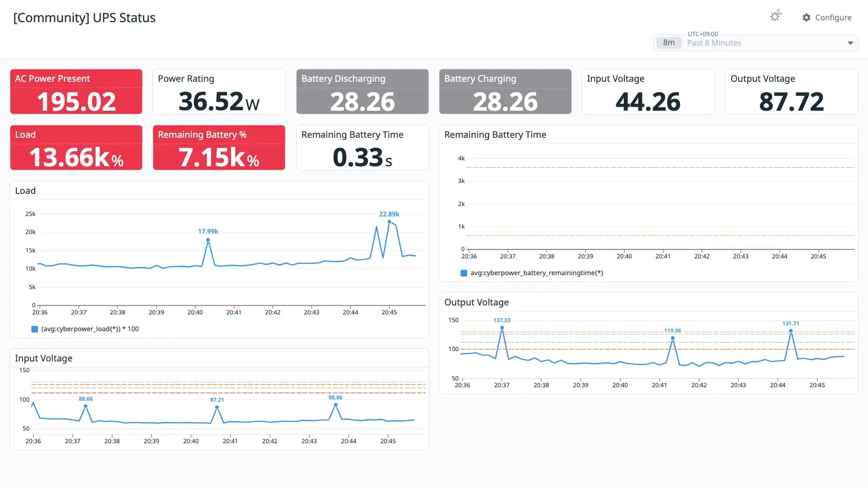Click the UTC+09:00 timezone label
This screenshot has width=868, height=488.
703,34
